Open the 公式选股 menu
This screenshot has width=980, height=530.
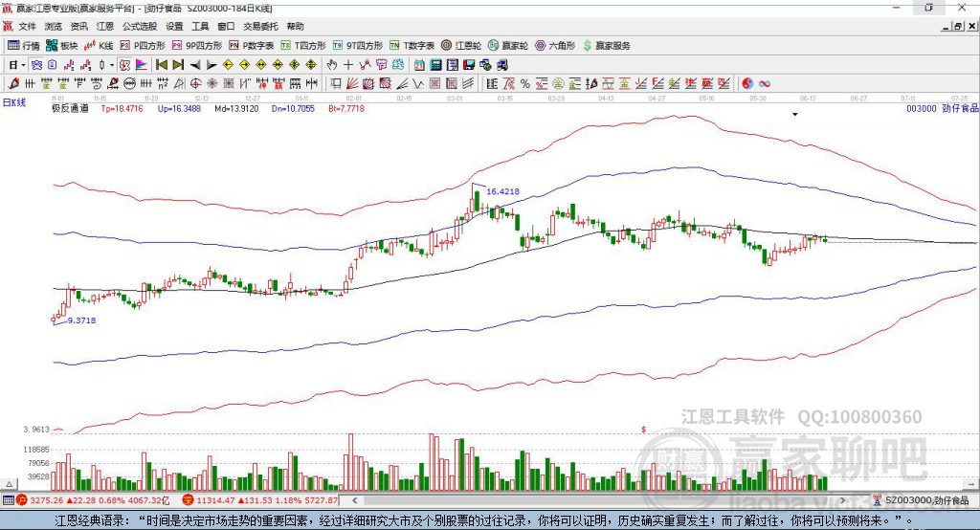tap(140, 26)
